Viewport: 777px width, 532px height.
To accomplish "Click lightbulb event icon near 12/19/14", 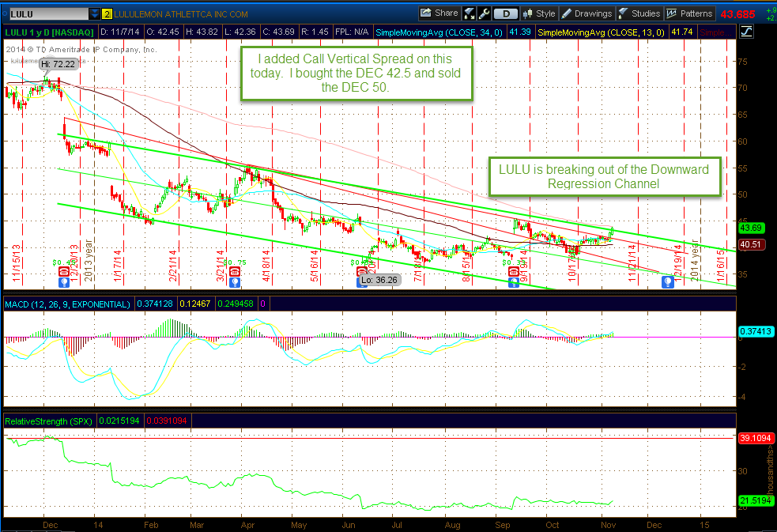I will click(668, 282).
